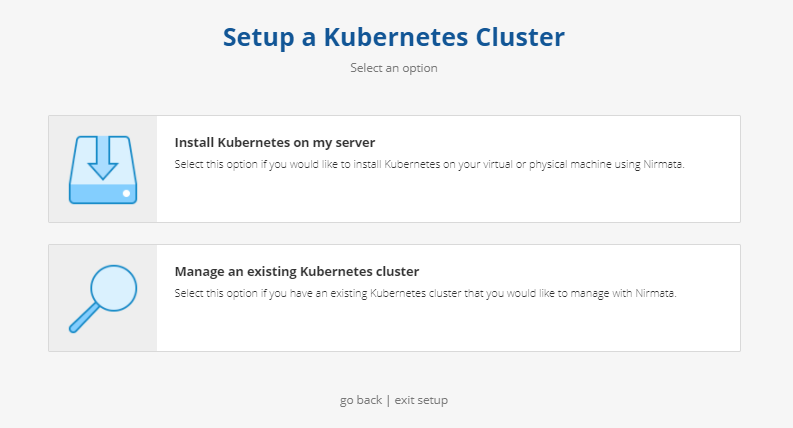
Task: Choose the "exit setup" link
Action: [421, 400]
